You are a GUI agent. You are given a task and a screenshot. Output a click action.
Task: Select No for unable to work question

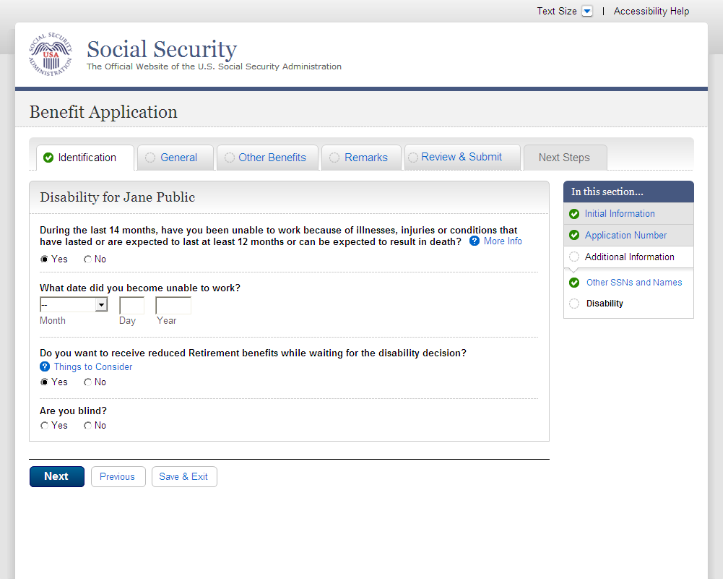click(88, 259)
